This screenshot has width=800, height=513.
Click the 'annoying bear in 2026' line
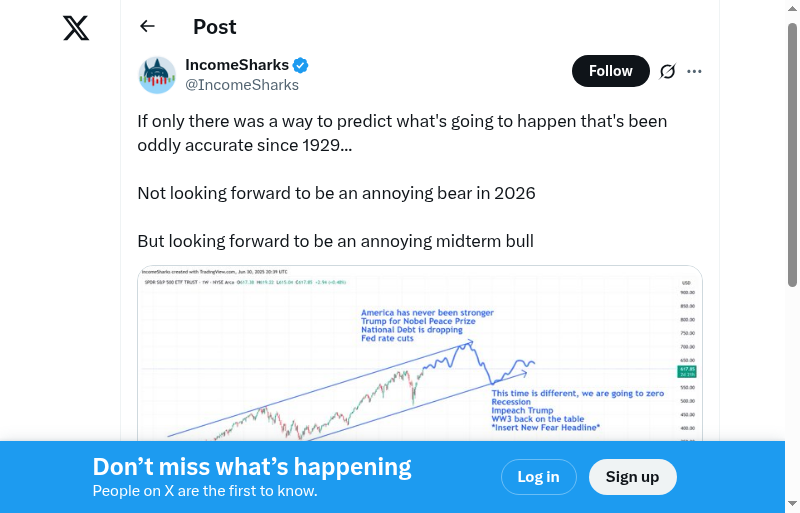pyautogui.click(x=336, y=193)
